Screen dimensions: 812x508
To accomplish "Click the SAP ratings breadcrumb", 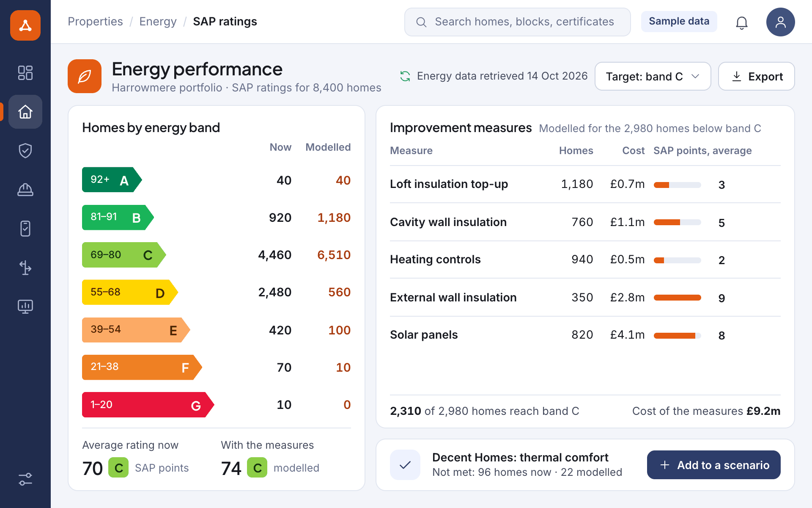I will [225, 22].
